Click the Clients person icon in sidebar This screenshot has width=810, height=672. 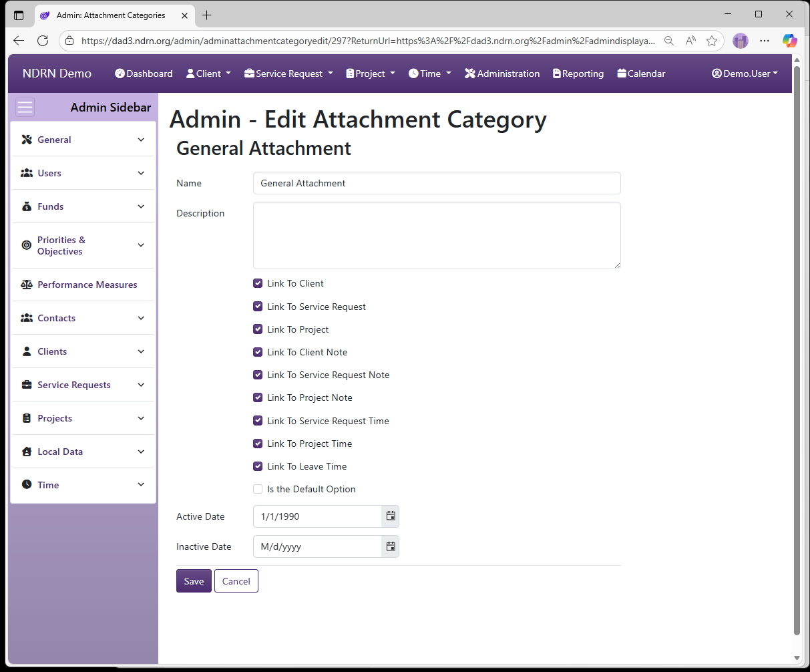tap(27, 351)
